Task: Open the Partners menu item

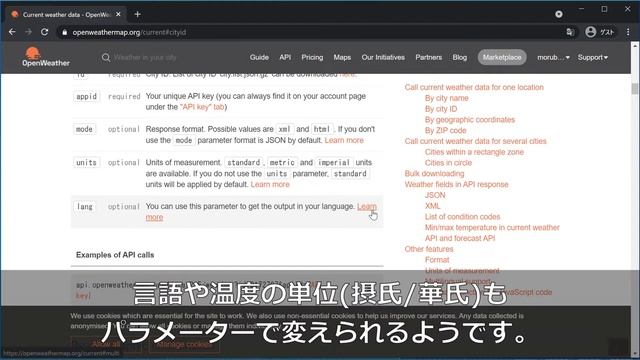Action: pos(429,58)
